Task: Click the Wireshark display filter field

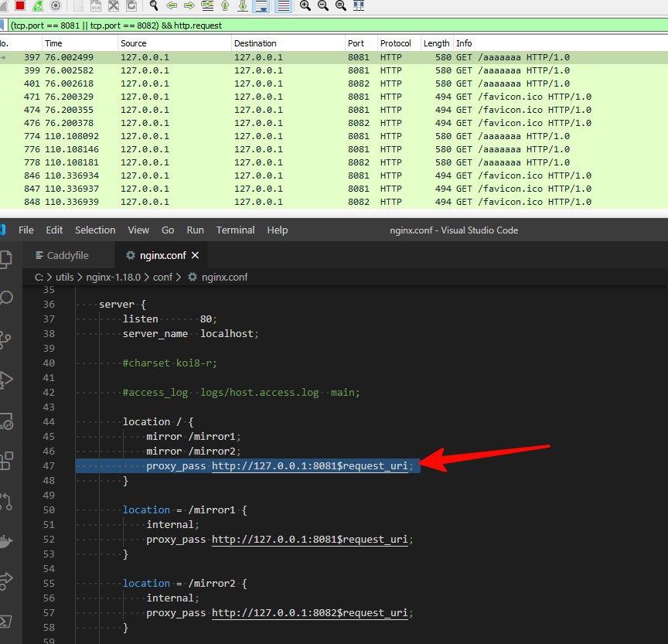Action: tap(336, 26)
